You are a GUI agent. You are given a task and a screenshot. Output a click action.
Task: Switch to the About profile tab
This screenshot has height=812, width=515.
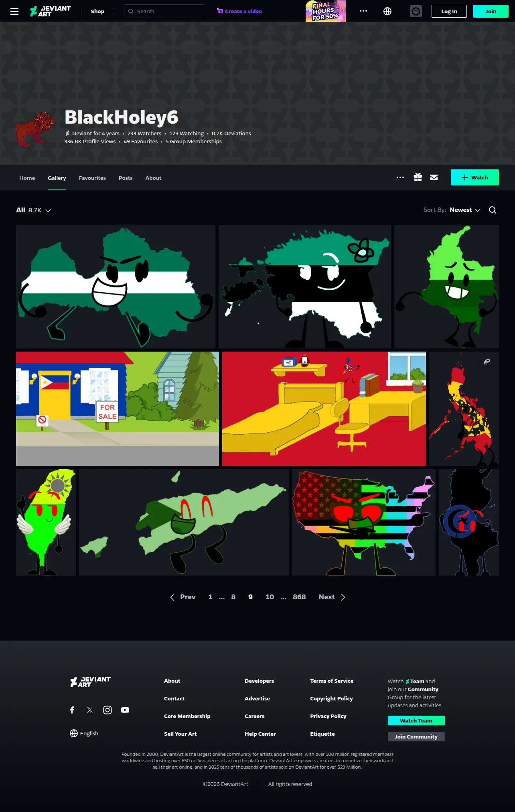[153, 178]
